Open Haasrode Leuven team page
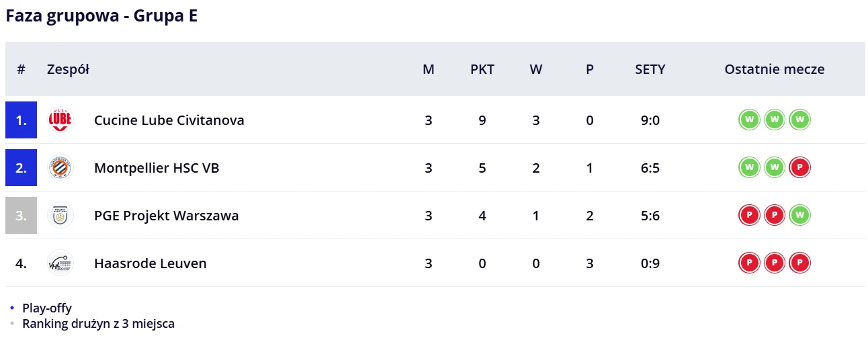Image resolution: width=868 pixels, height=344 pixels. (x=150, y=263)
